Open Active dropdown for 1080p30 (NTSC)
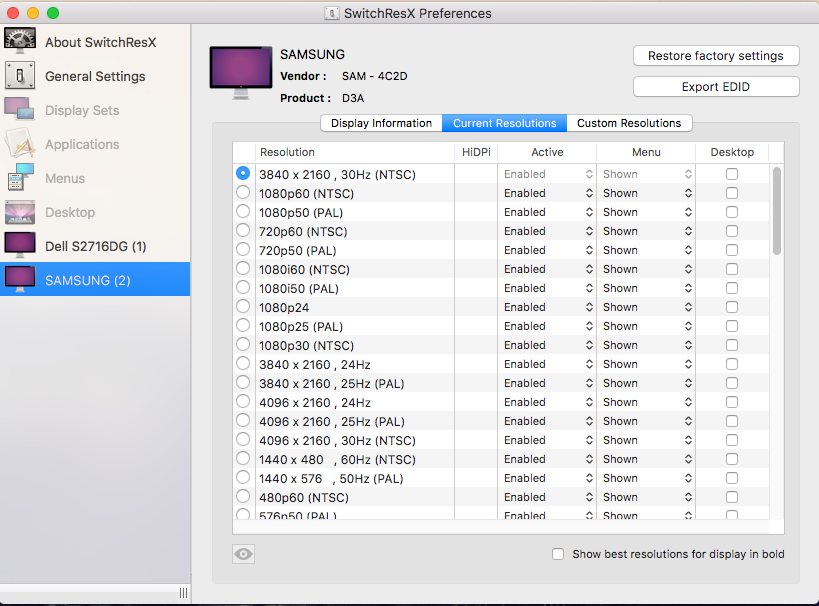 pos(548,345)
